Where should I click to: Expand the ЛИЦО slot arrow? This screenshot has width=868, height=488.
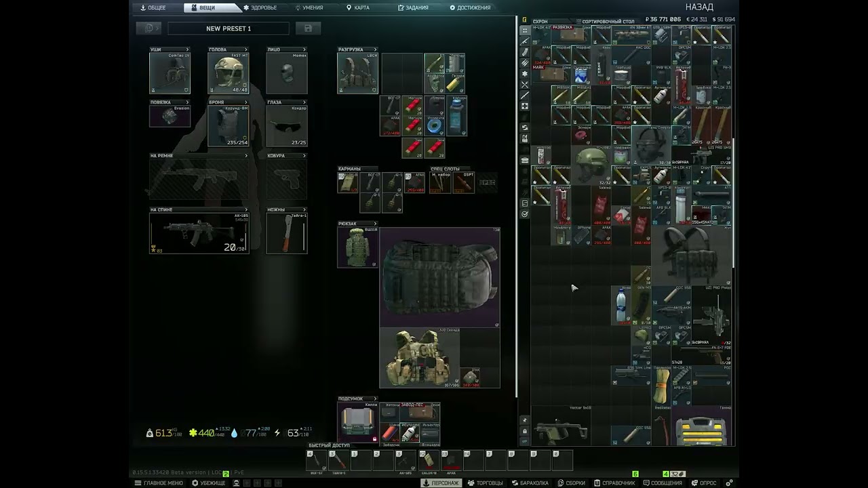click(304, 49)
